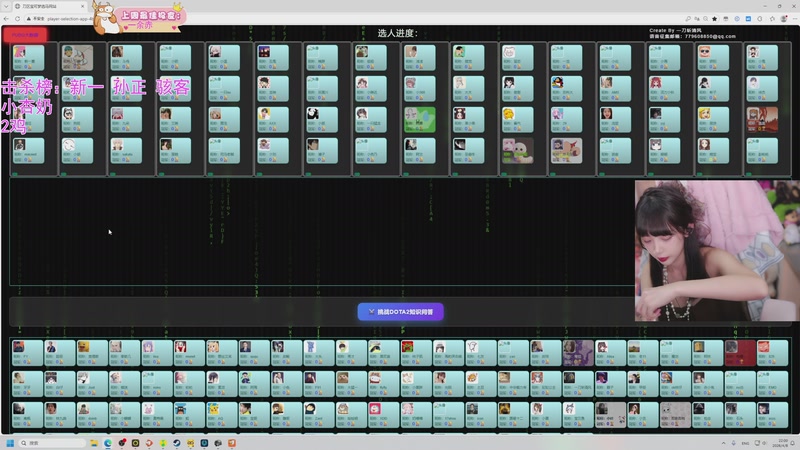Click the microphone icon in system tray
800x450 pixels.
pyautogui.click(x=734, y=443)
